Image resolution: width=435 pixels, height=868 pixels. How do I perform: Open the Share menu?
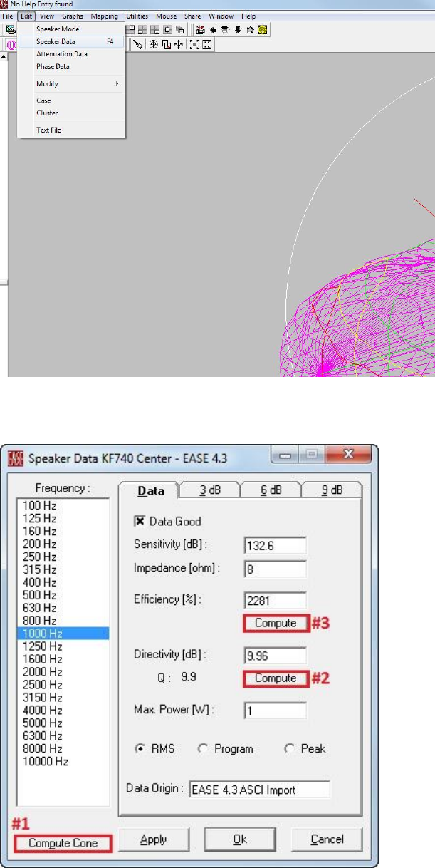pyautogui.click(x=192, y=16)
